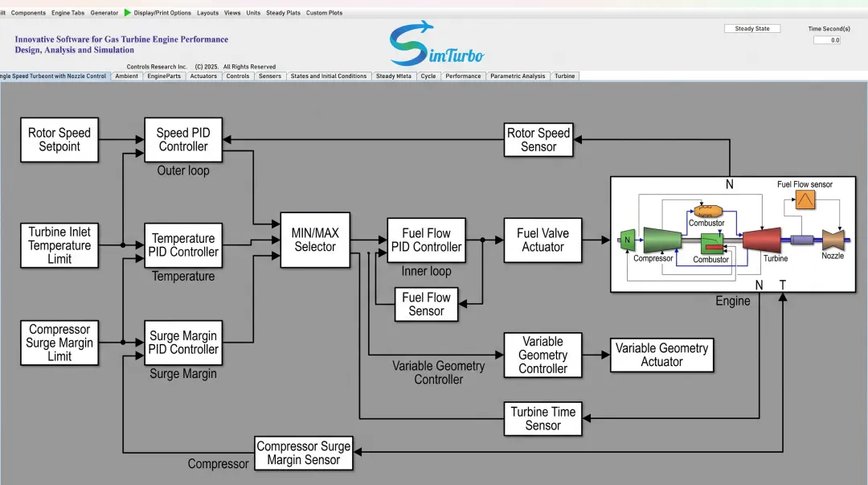Click the Turbine Time Sensor block
The image size is (868, 485).
[x=543, y=418]
